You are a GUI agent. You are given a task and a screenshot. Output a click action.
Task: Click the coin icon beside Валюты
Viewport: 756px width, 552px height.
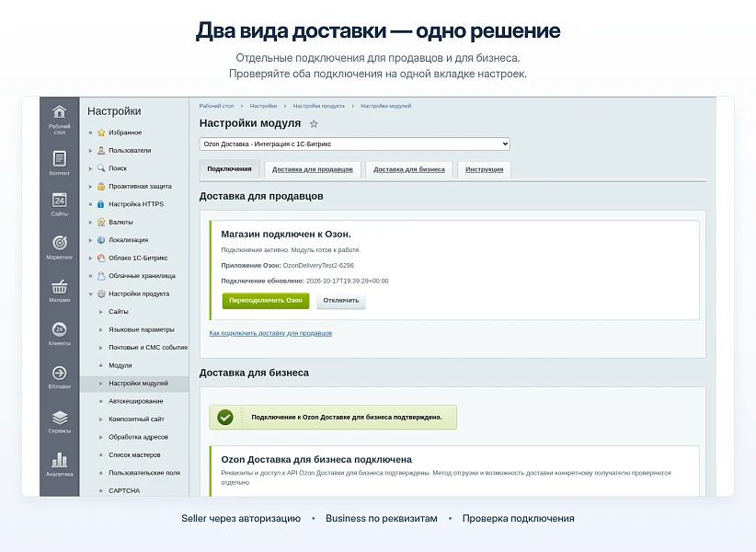(x=101, y=222)
